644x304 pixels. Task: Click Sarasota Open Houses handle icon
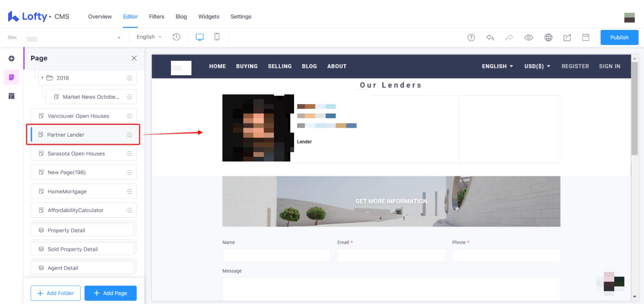[129, 153]
